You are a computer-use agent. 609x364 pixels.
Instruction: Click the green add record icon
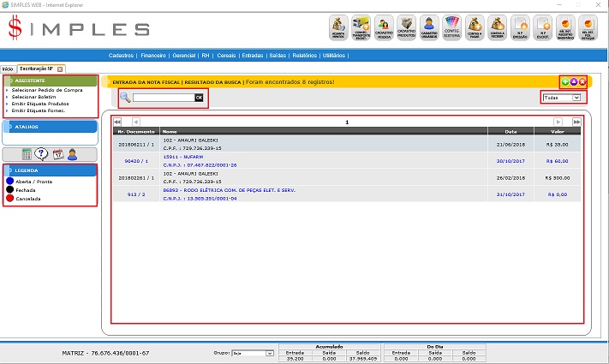[x=565, y=81]
